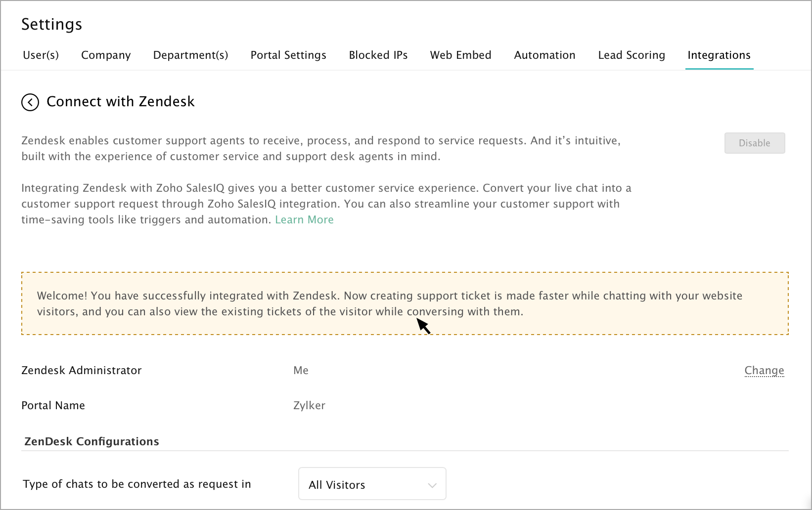Viewport: 812px width, 510px height.
Task: Open the Department(s) tab
Action: coord(190,55)
